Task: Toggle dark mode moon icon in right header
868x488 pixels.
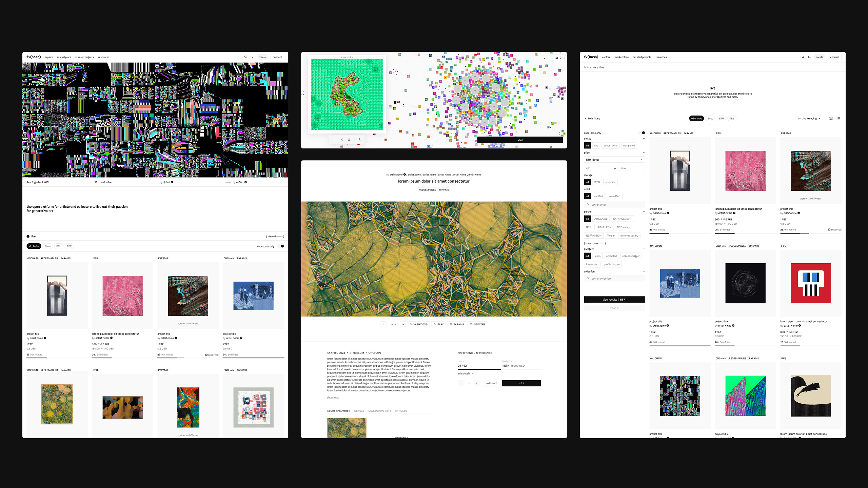Action: [809, 57]
